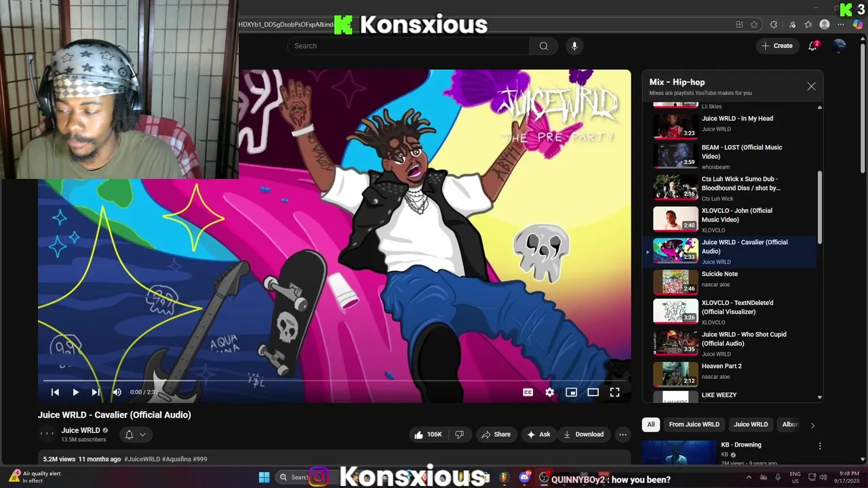
Task: Open more actions ellipsis below video
Action: [x=623, y=434]
